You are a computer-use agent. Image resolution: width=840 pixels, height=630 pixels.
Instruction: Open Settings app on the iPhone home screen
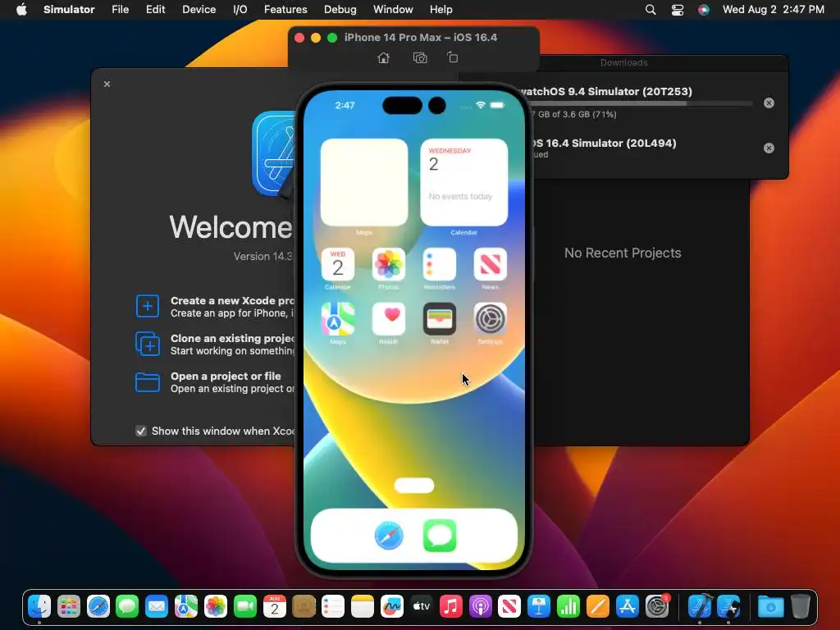491,319
